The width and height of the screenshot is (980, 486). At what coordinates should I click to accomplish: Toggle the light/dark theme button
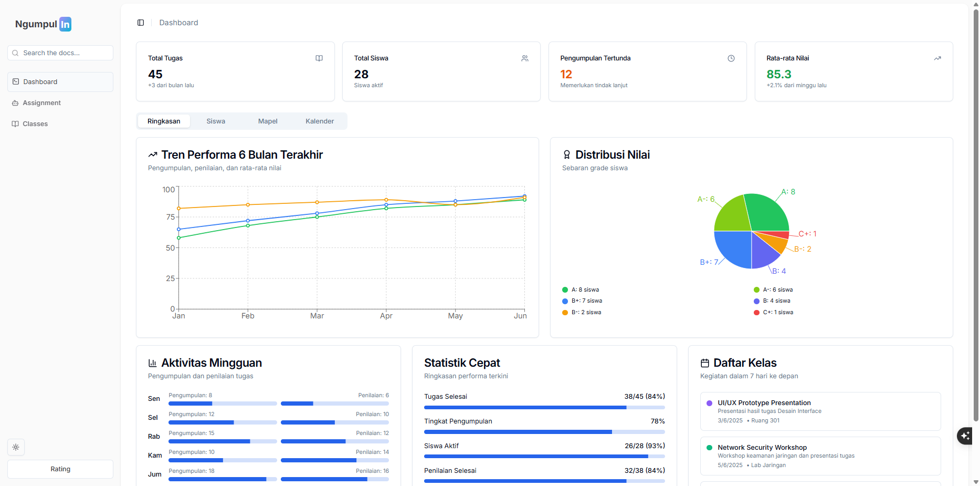click(16, 447)
